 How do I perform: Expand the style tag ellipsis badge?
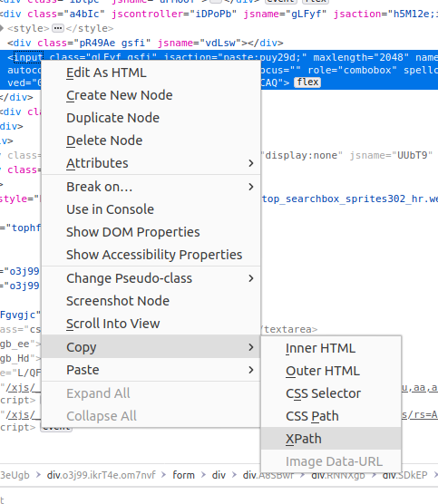pos(58,28)
